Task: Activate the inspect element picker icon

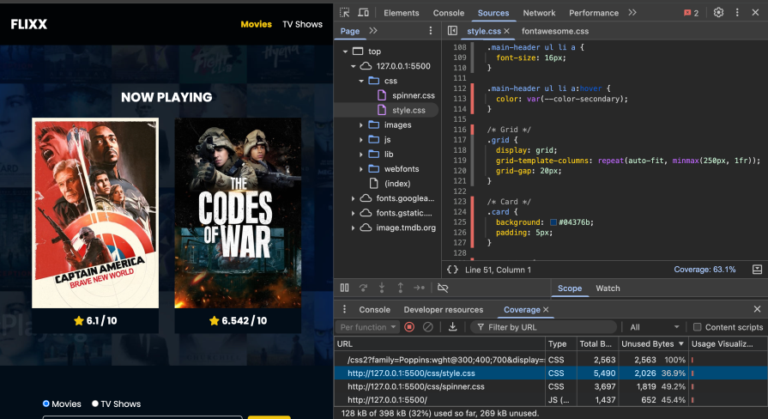Action: pyautogui.click(x=345, y=13)
